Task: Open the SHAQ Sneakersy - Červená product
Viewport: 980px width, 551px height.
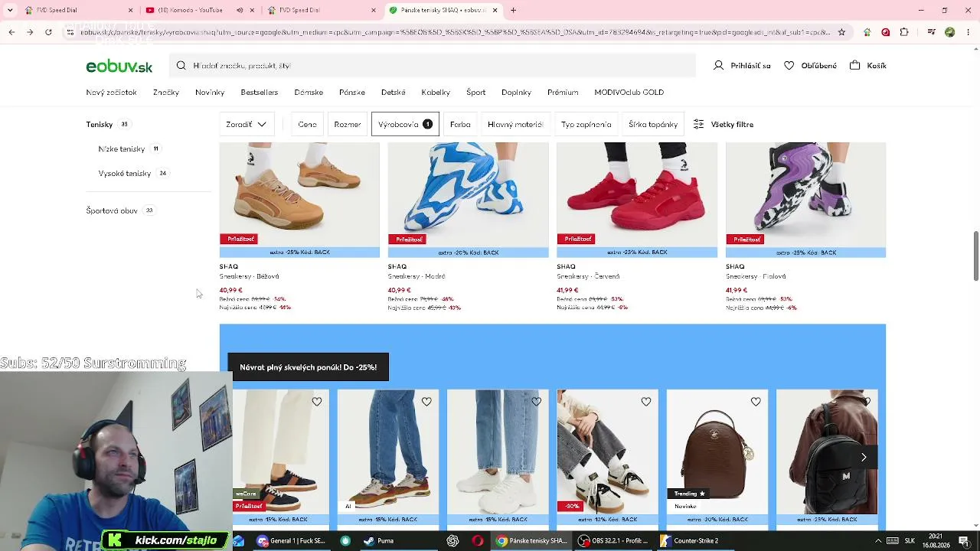Action: tap(637, 227)
